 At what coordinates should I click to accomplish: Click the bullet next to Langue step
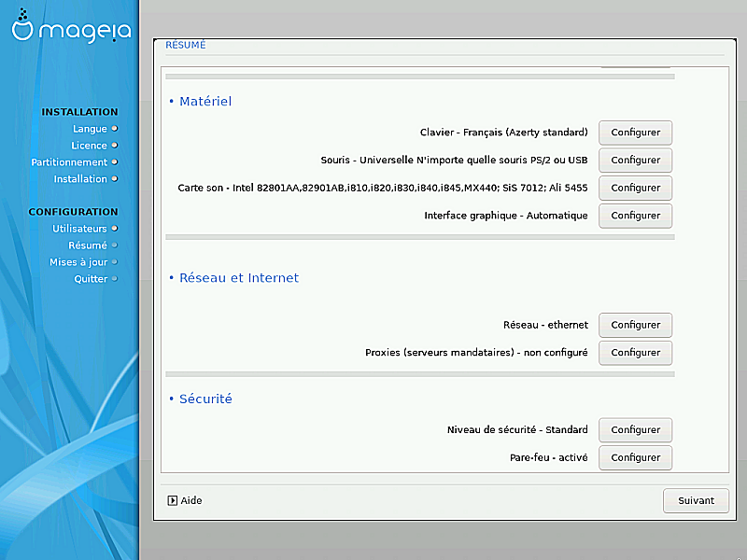tap(115, 129)
